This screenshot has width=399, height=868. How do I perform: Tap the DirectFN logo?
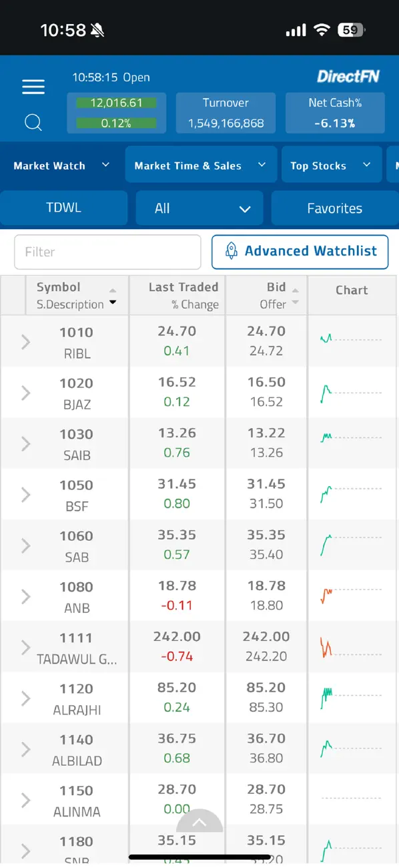coord(348,77)
